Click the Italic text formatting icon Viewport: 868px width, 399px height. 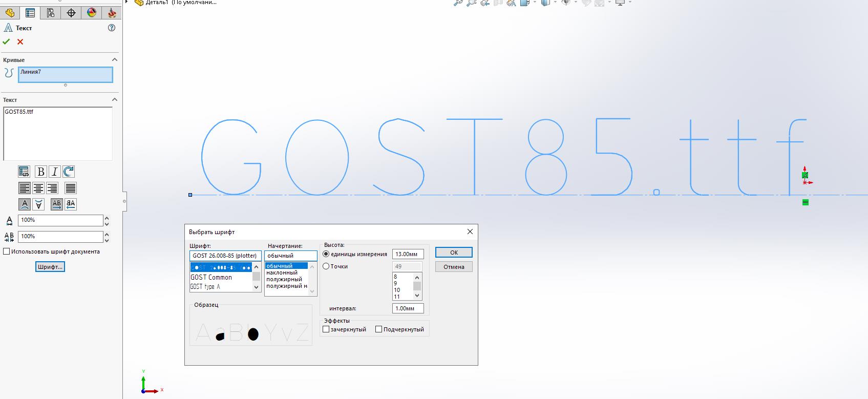(54, 172)
